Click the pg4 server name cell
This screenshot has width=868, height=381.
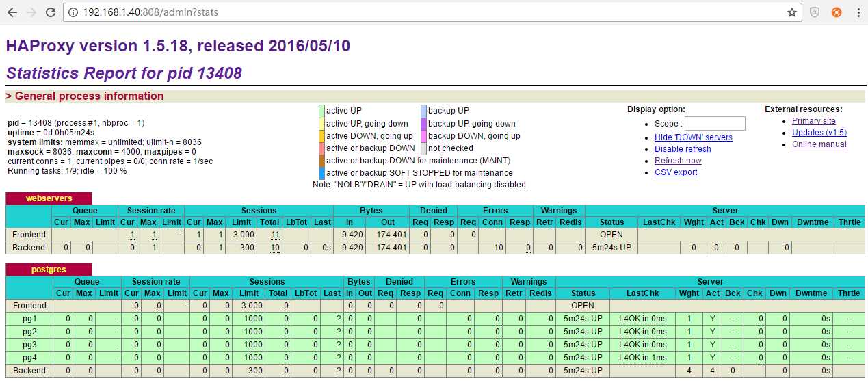(x=29, y=358)
